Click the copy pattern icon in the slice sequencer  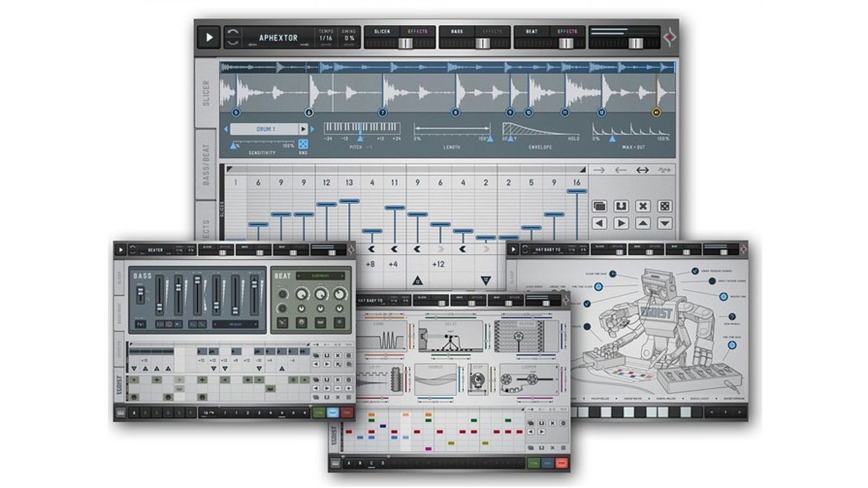pos(599,206)
